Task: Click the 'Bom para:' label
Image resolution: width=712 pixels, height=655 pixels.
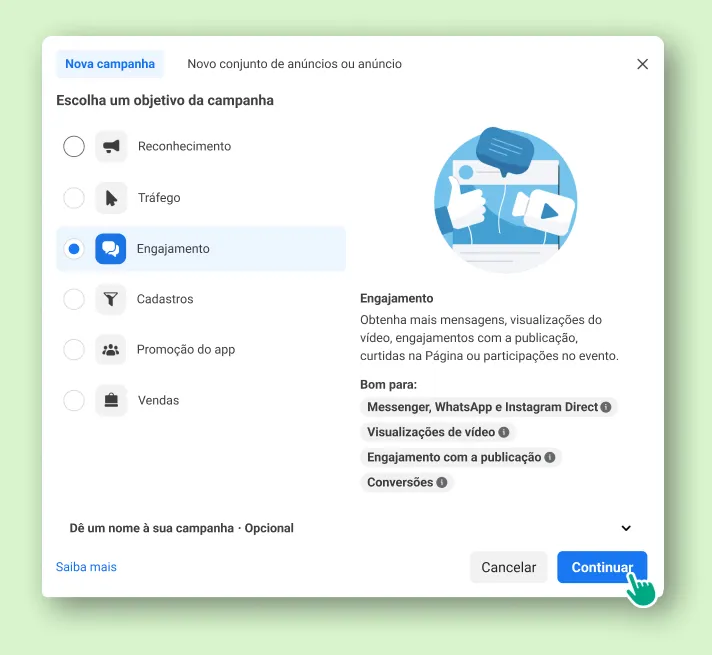Action: tap(388, 385)
